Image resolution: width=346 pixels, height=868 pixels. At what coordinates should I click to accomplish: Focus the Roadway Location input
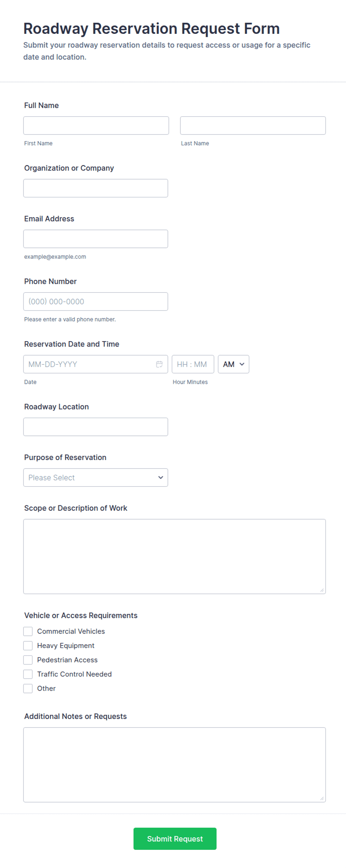[96, 427]
